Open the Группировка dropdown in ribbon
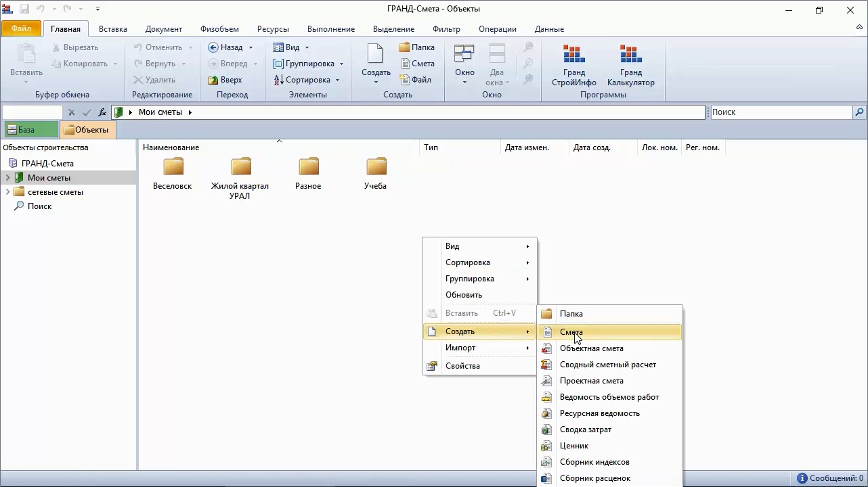Viewport: 868px width, 487px height. (309, 64)
